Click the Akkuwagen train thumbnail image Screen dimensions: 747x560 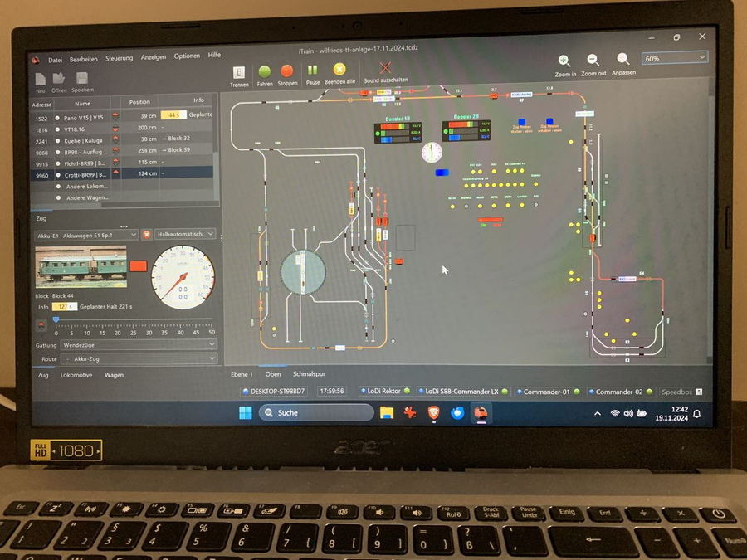click(81, 267)
